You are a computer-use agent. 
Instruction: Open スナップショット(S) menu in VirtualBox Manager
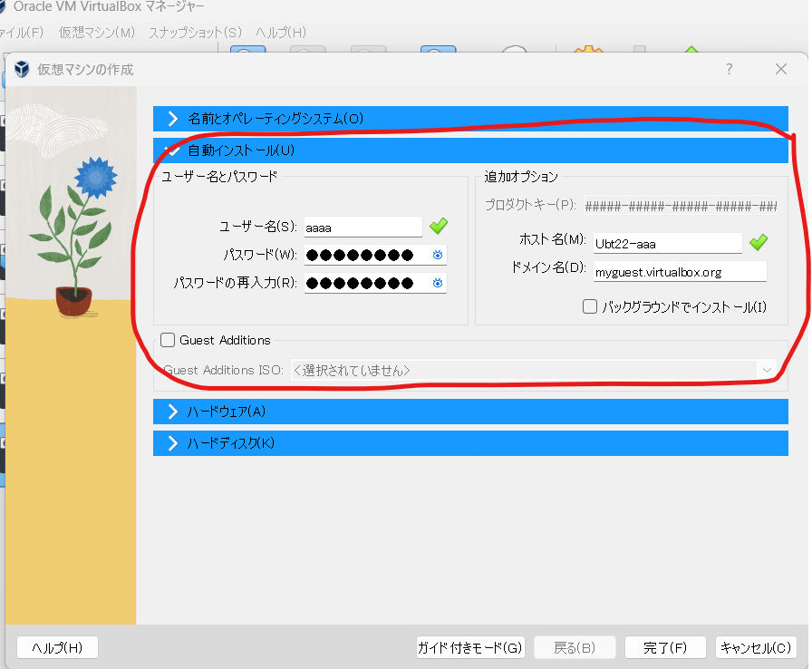[x=195, y=32]
